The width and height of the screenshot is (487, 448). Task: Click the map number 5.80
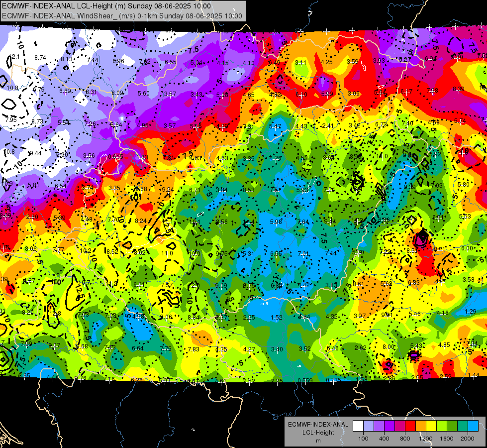click(x=464, y=184)
